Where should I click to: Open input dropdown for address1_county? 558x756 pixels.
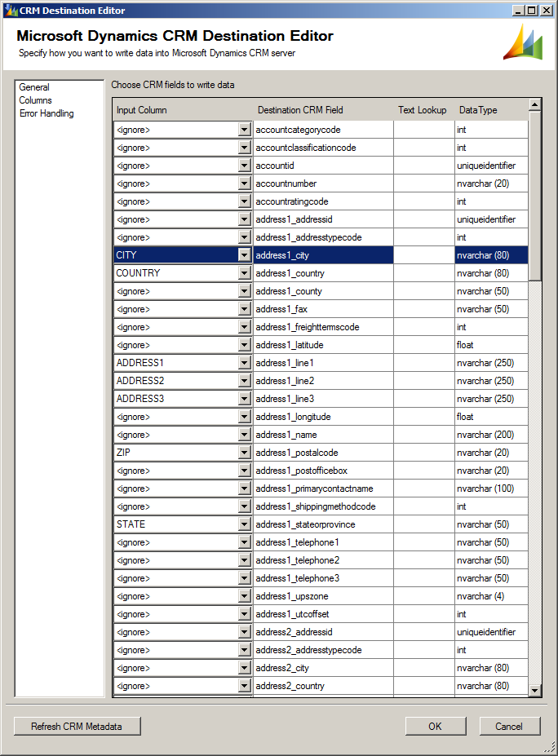pyautogui.click(x=245, y=290)
